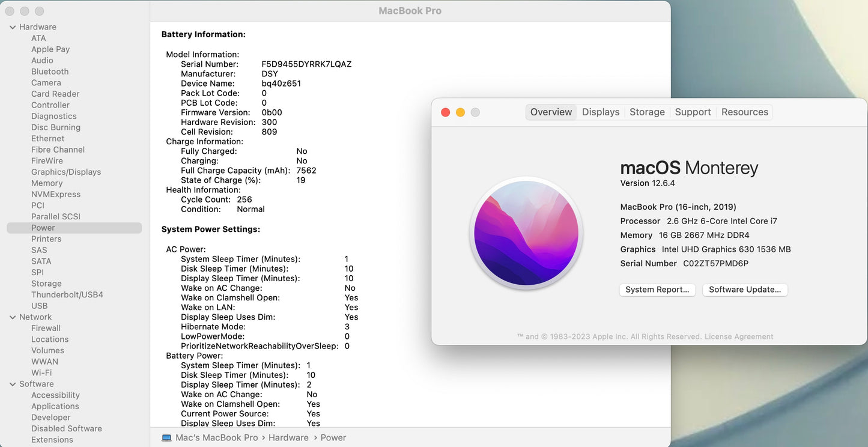Select Graphics/Displays sidebar item
Viewport: 868px width, 447px height.
(x=66, y=172)
